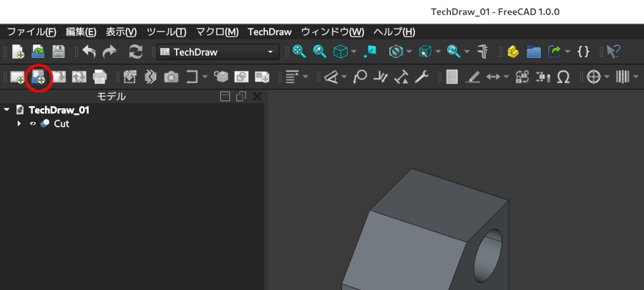Change line attributes with the pencil icon

473,77
